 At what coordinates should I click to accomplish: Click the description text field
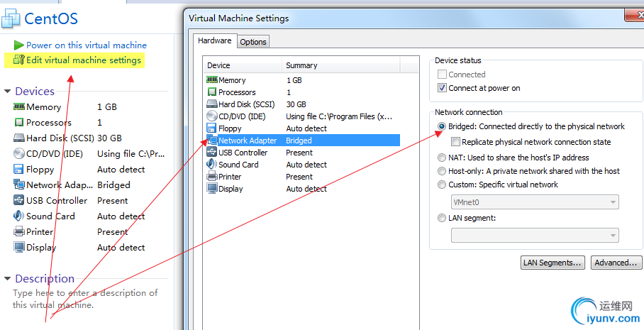[x=85, y=299]
